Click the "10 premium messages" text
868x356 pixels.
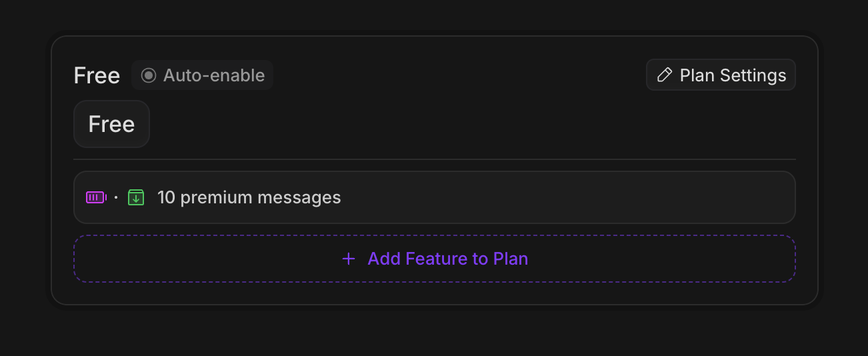click(249, 197)
